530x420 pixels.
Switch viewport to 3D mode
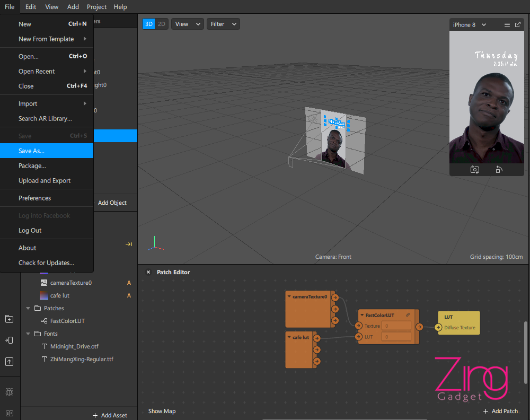(x=149, y=24)
